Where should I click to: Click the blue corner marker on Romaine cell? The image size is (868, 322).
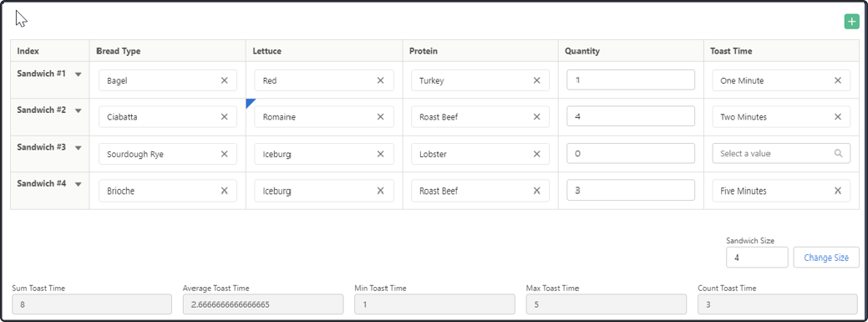(x=249, y=102)
